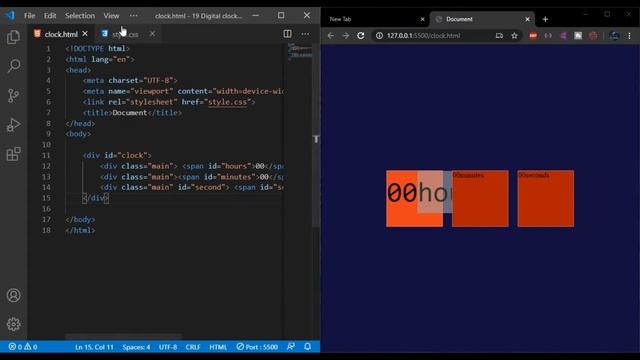
Task: Change indentation via Spaces: 4
Action: (136, 347)
